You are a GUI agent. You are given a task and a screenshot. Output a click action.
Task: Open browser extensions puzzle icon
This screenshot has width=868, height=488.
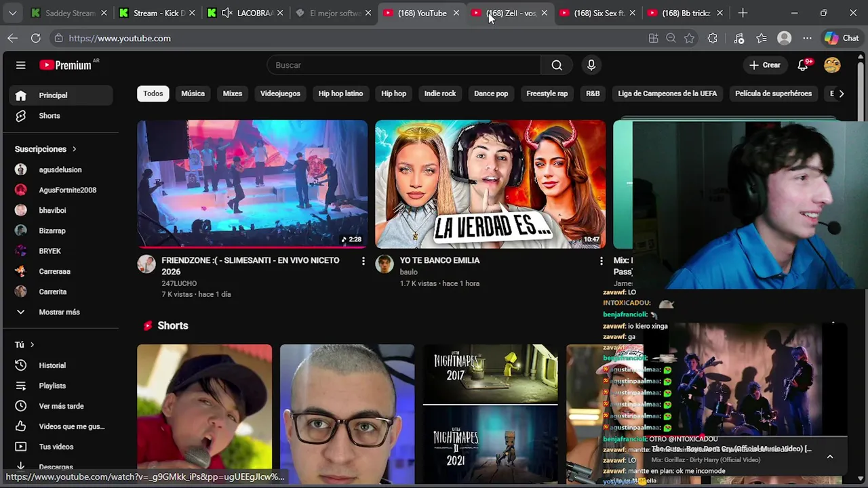coord(712,39)
